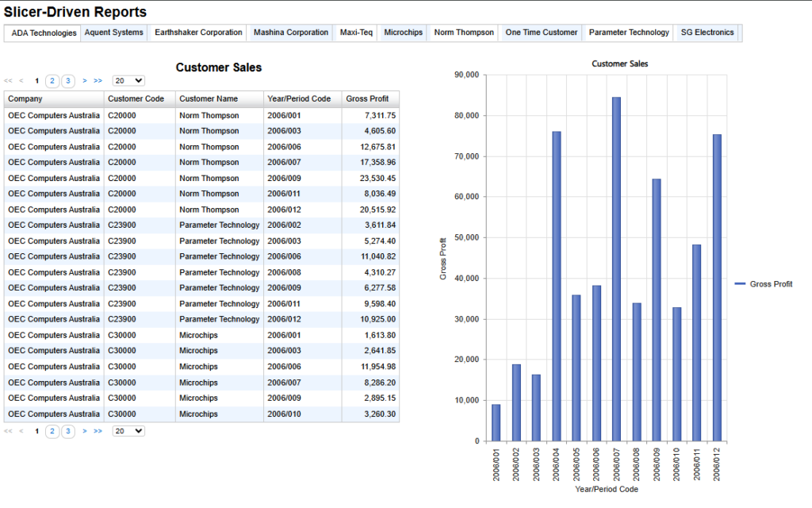Jump to last page with top double arrow
Screen dimensions: 812x508
pos(98,81)
